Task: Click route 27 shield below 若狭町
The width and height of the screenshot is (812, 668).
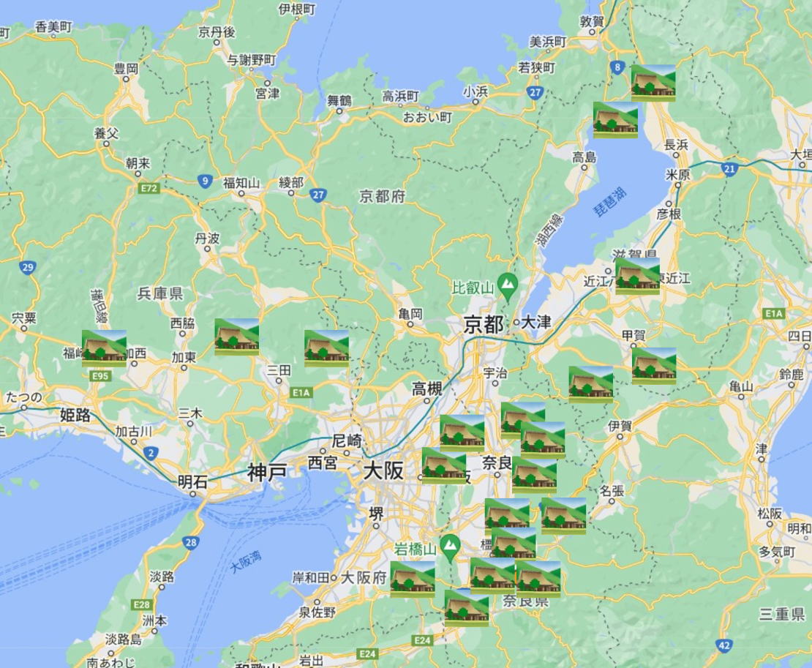Action: [x=535, y=93]
